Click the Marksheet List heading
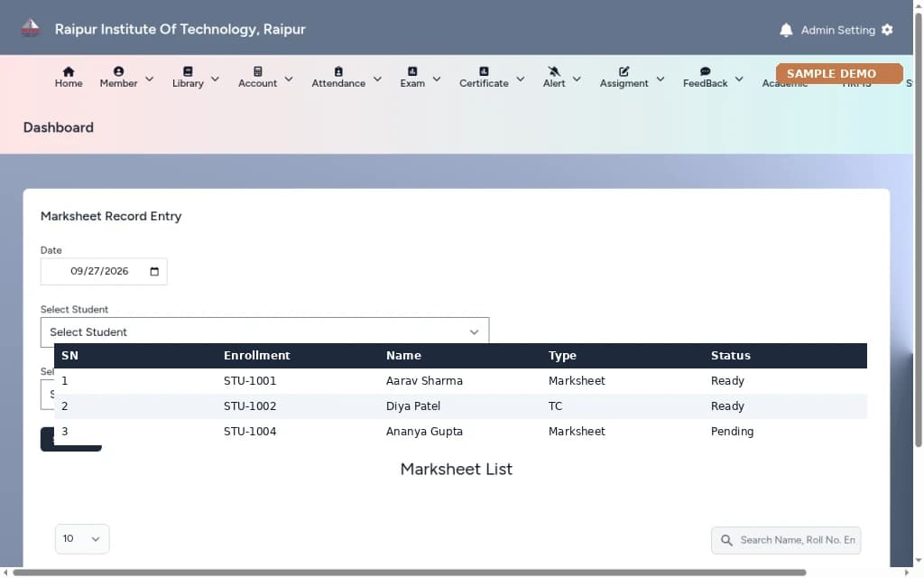Screen dimensions: 924x578 point(456,470)
